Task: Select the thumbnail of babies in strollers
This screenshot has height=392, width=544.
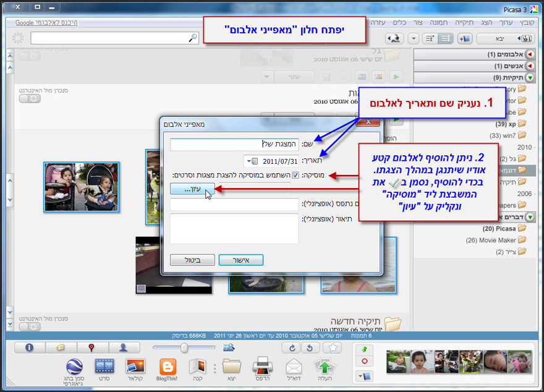Action: coord(82,187)
